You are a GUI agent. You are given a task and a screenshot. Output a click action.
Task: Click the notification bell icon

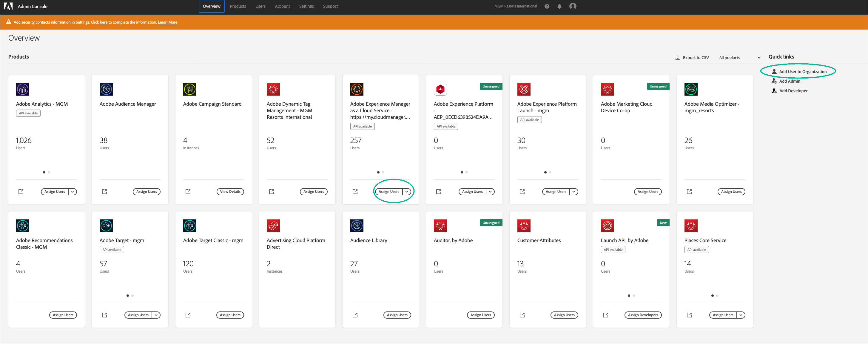[x=559, y=6]
